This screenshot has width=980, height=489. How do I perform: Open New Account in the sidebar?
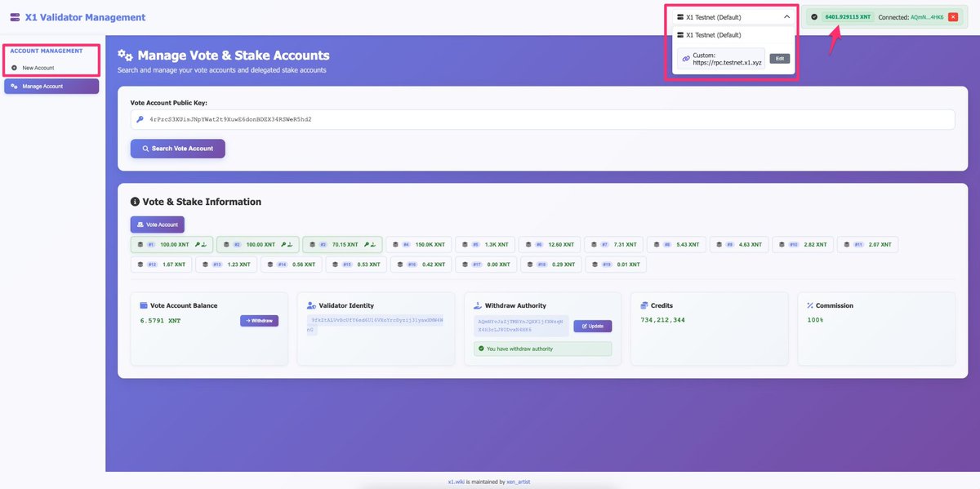click(x=51, y=68)
